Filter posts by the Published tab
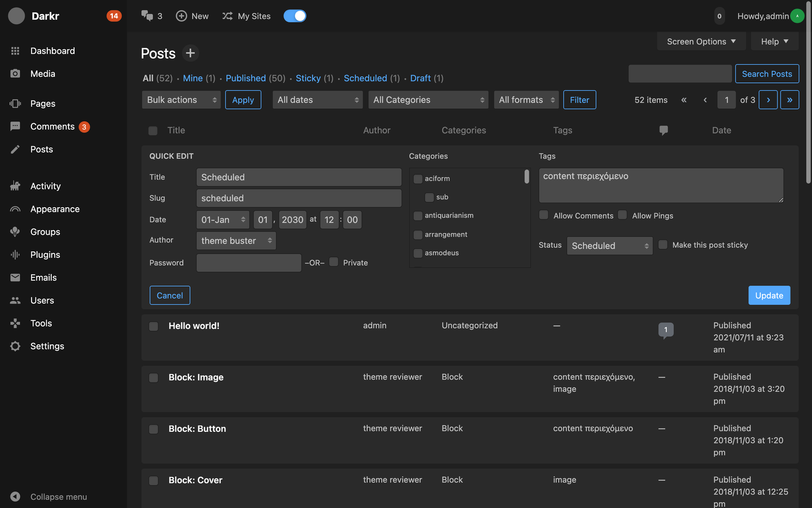Screen dimensions: 812x508 point(246,78)
